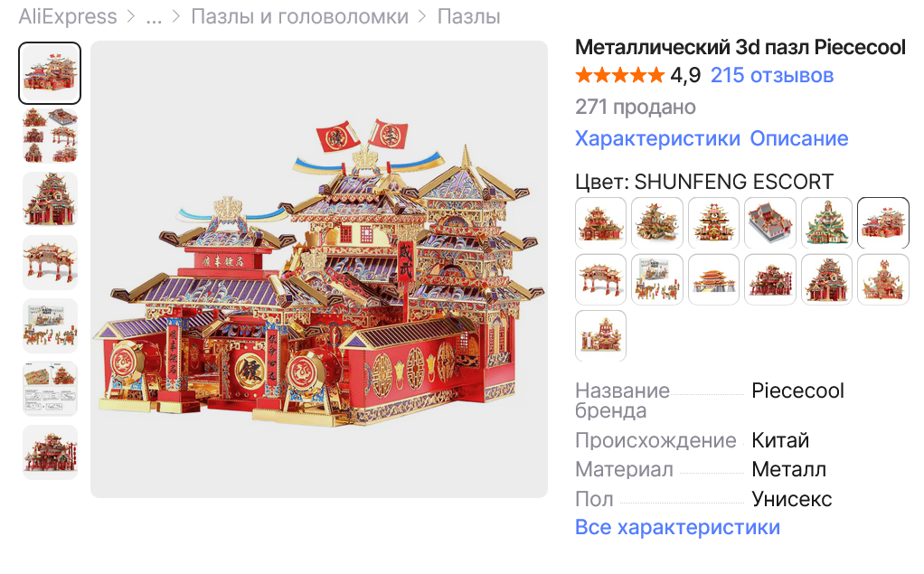Go to AliExpress breadcrumb home
The height and width of the screenshot is (574, 924).
coord(68,16)
